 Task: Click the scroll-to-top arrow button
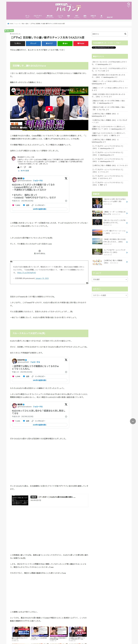[133, 421]
